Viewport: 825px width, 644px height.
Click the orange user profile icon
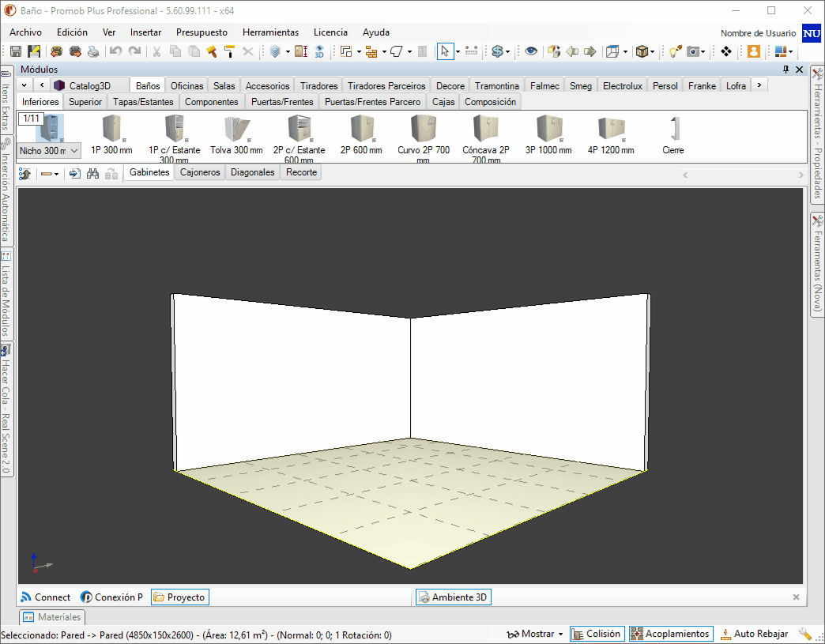pyautogui.click(x=753, y=51)
